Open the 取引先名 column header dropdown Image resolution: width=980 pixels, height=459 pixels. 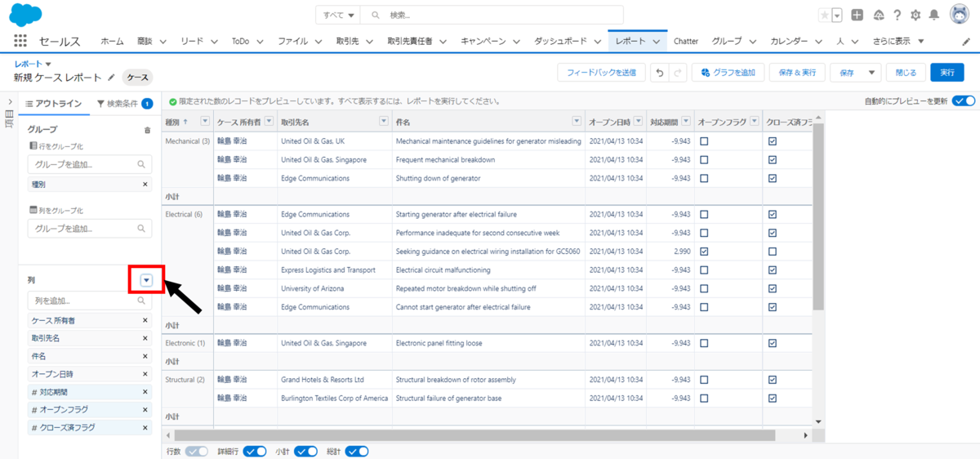coord(384,122)
